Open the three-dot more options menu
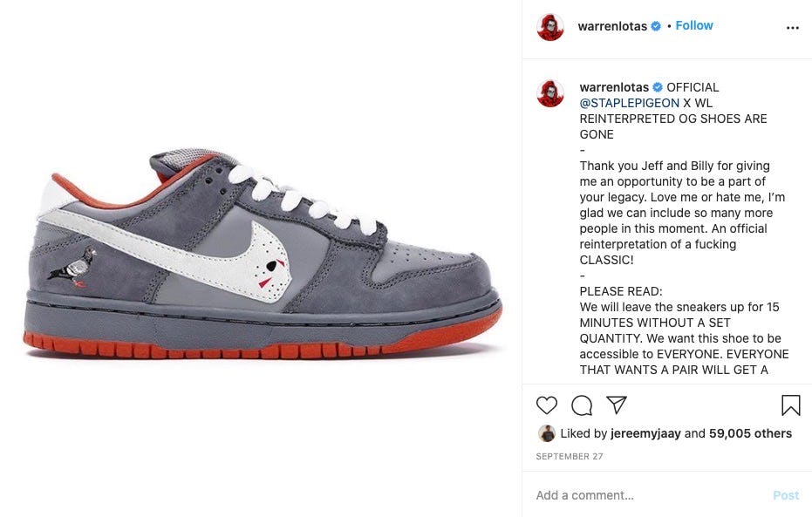The height and width of the screenshot is (517, 812). [792, 28]
